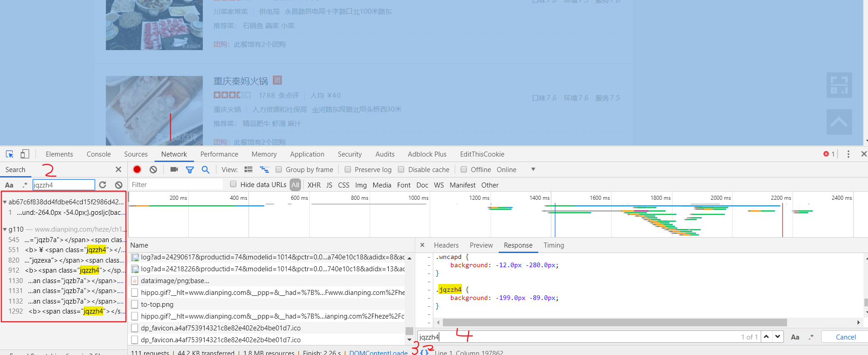Screen dimensions: 868x355
Task: Filter requests by CSS type
Action: (344, 185)
